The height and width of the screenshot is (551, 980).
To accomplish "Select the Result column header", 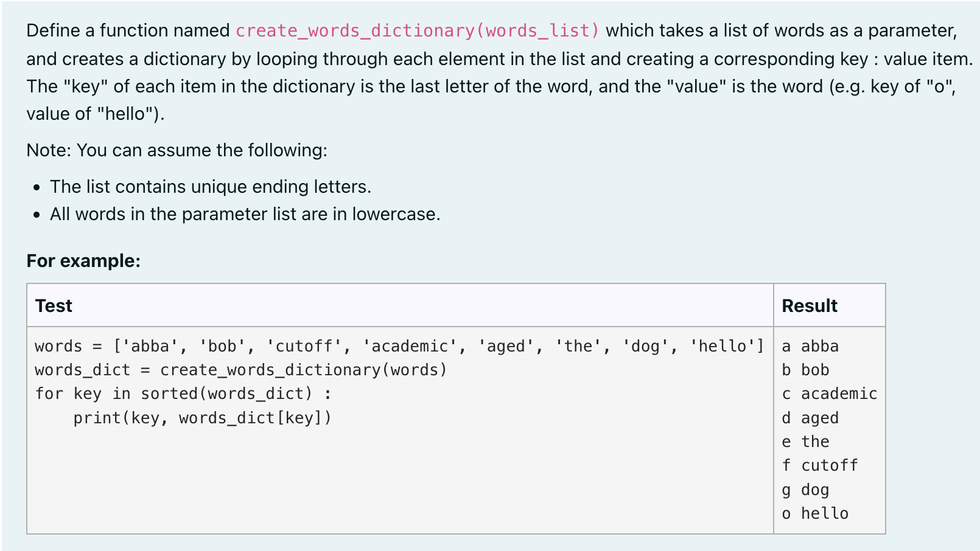I will pyautogui.click(x=810, y=306).
